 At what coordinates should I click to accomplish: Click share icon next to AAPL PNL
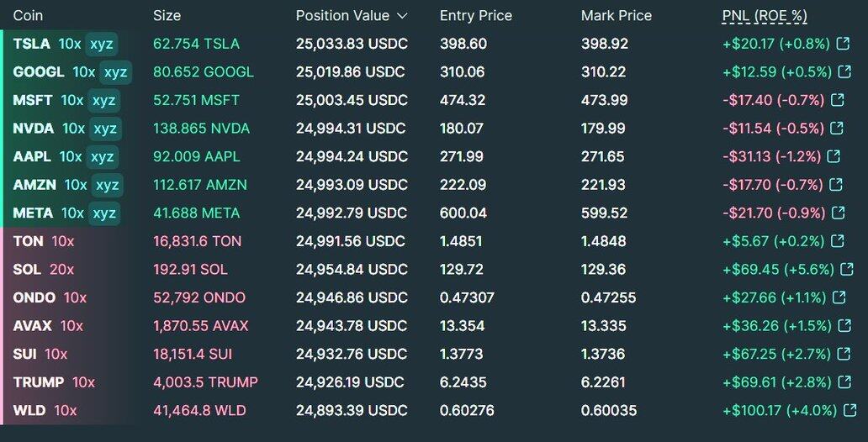tap(834, 156)
